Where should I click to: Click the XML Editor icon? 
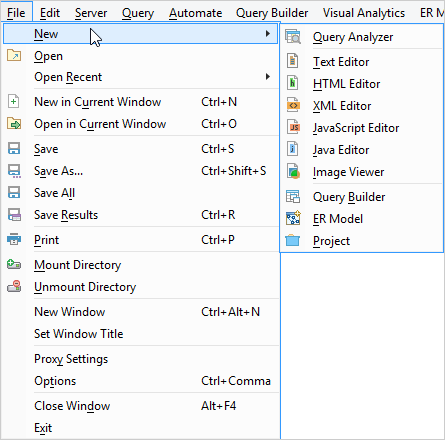pos(293,106)
